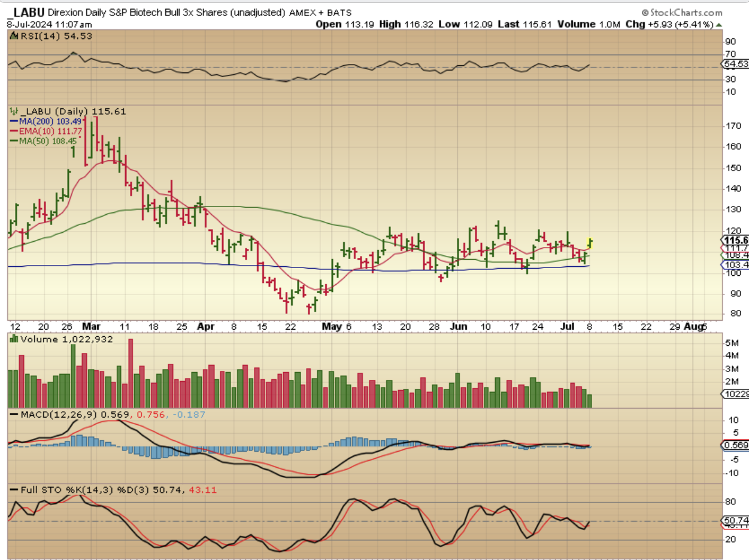The width and height of the screenshot is (749, 560).
Task: Click the 80 level on stochastic axis
Action: (730, 501)
